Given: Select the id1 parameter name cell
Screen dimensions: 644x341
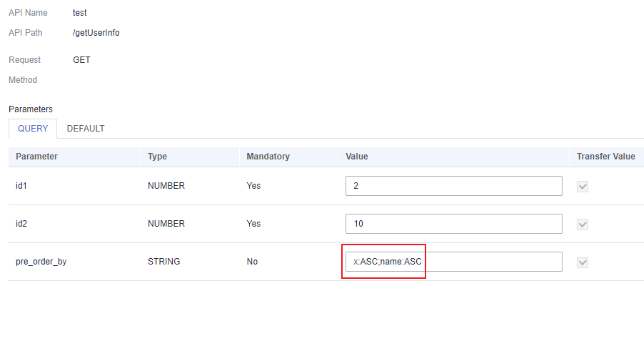Looking at the screenshot, I should click(x=21, y=186).
